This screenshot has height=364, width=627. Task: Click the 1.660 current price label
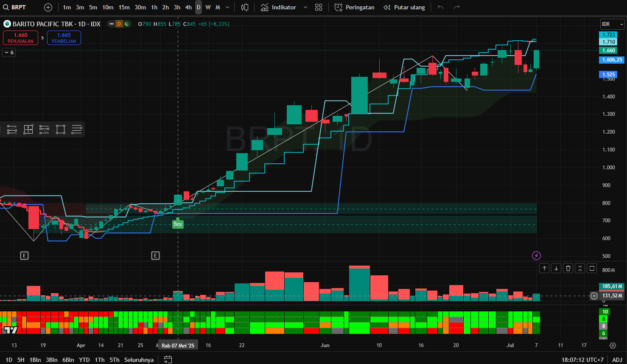tap(609, 50)
